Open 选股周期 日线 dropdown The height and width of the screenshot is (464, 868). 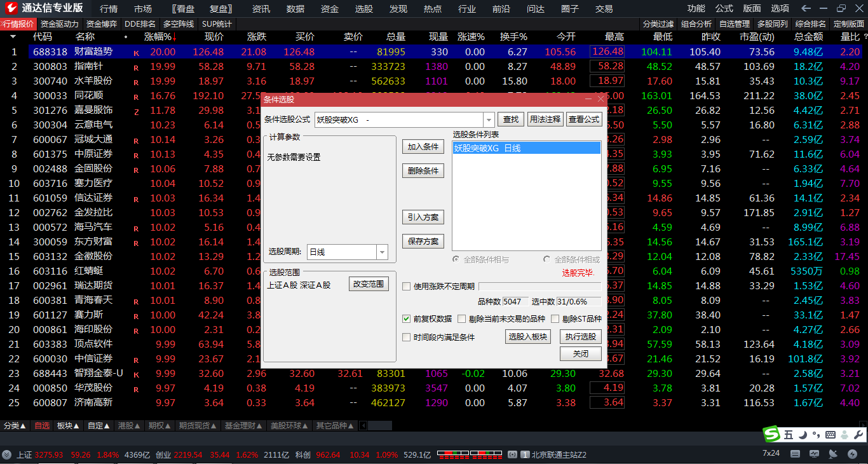click(x=382, y=252)
